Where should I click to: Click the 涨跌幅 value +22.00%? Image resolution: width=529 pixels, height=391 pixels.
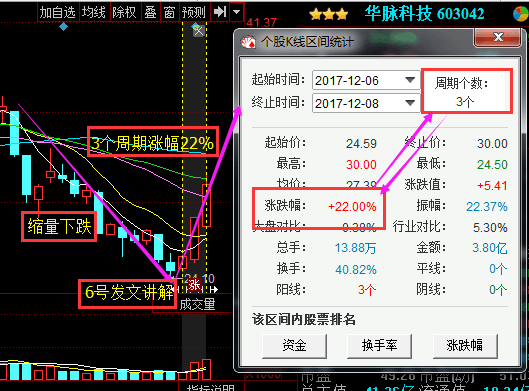click(352, 206)
